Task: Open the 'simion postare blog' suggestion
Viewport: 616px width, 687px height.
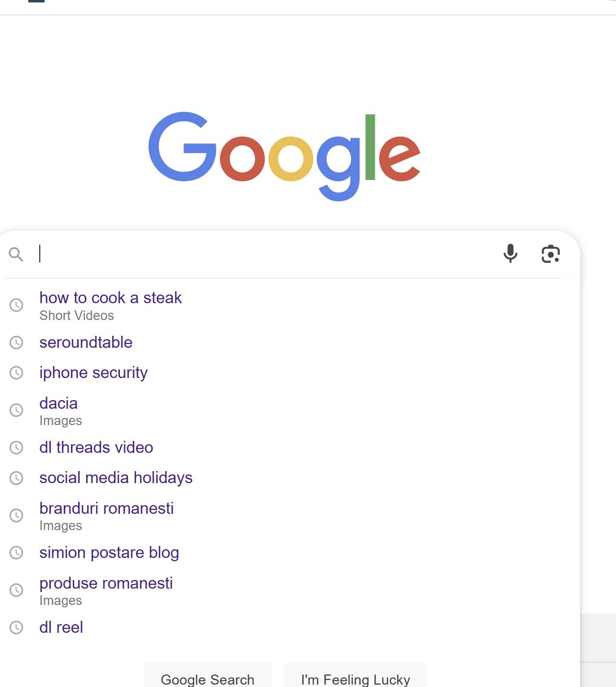Action: coord(109,552)
